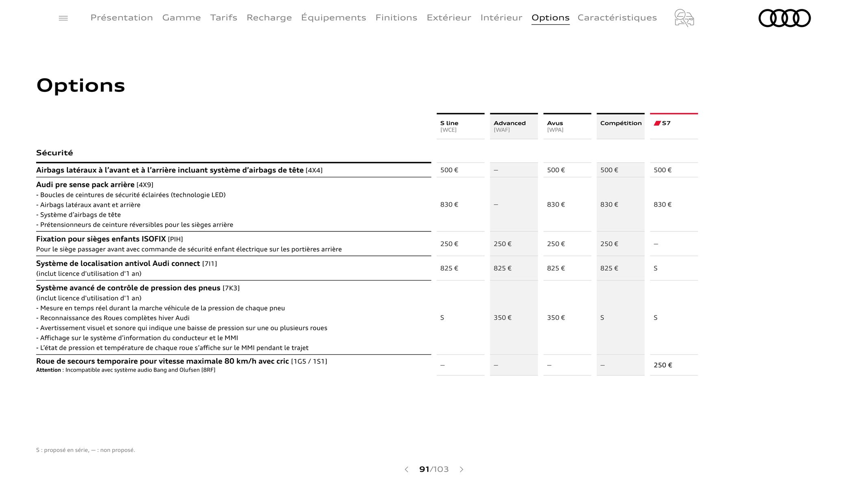Click the legend 'S : proposé en série'
The image size is (868, 488).
[x=63, y=450]
